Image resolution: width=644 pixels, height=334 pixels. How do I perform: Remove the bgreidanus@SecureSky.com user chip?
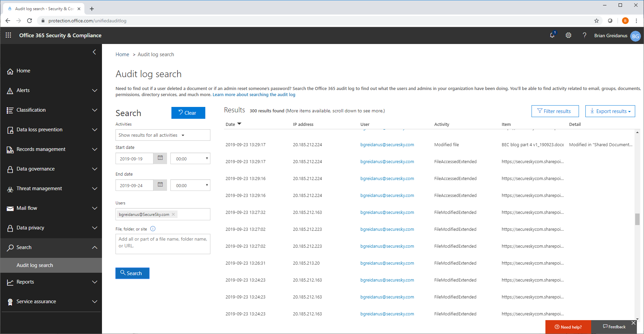pos(173,214)
